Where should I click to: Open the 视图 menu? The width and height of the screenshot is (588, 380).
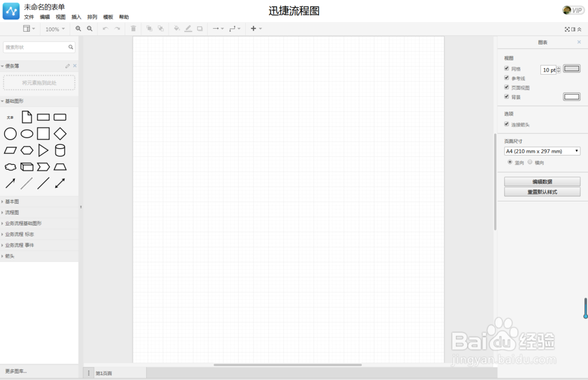click(61, 17)
